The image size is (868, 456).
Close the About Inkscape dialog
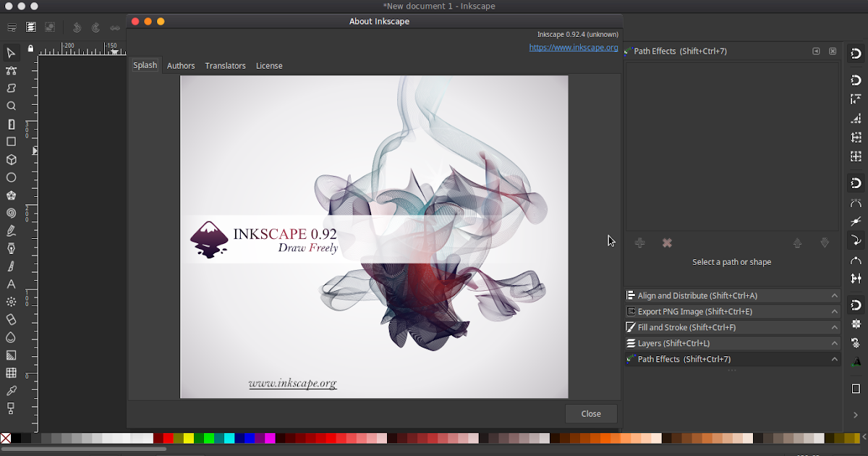[591, 414]
